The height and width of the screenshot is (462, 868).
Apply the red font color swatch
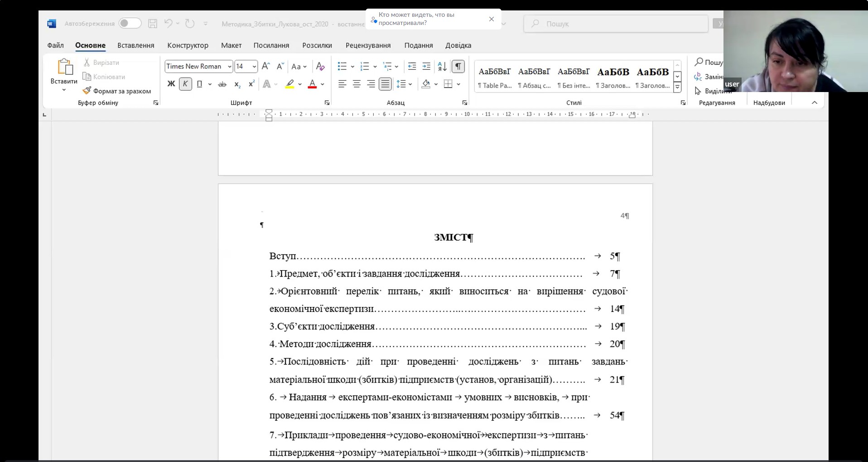pos(312,84)
